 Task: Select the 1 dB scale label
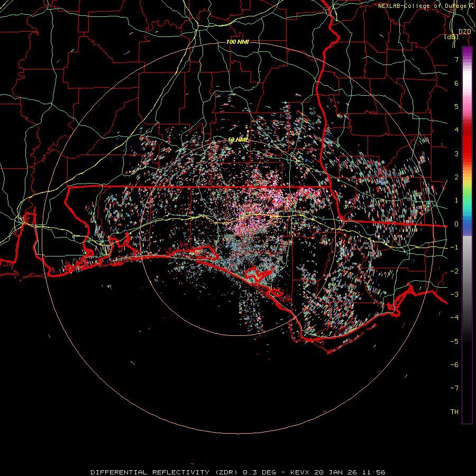(456, 200)
